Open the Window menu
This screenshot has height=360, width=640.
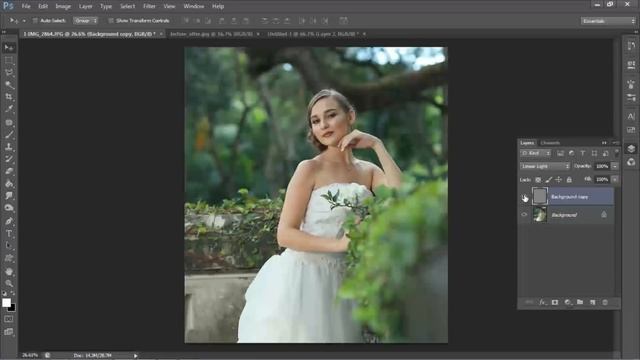pyautogui.click(x=194, y=6)
